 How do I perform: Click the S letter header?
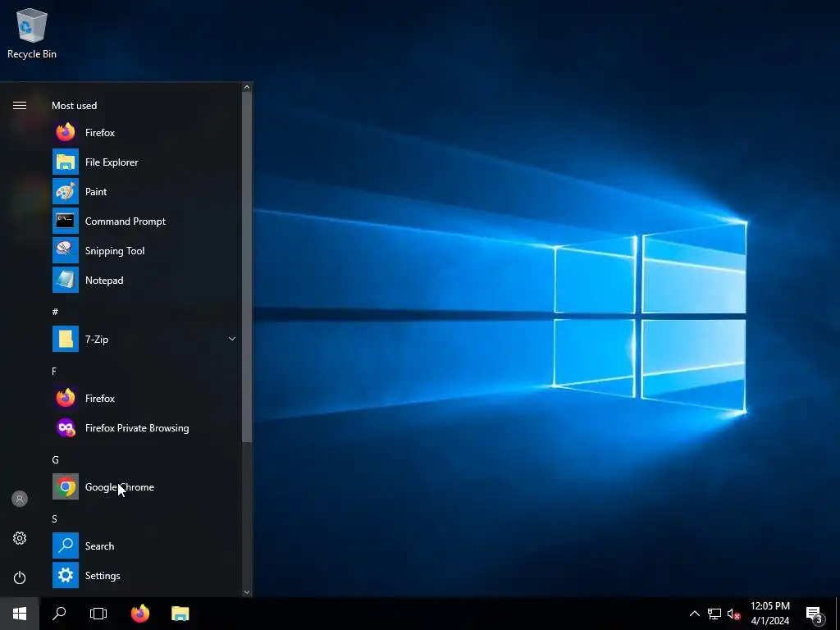point(54,518)
